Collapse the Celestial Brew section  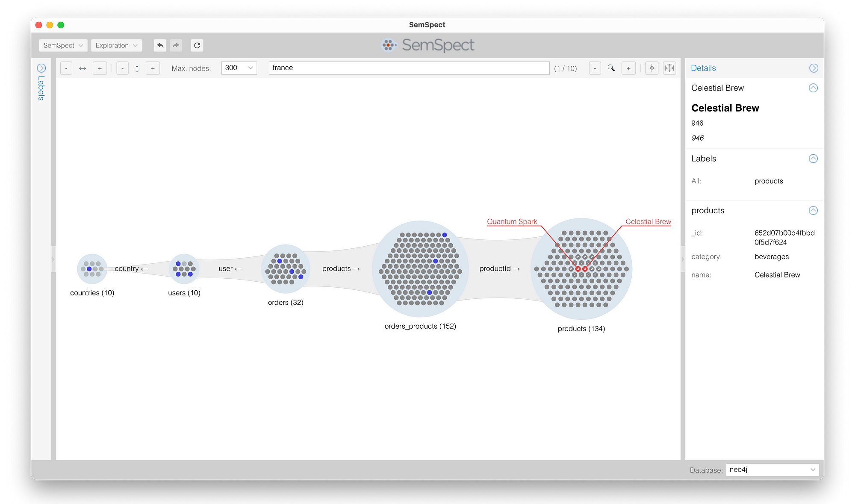pos(813,88)
